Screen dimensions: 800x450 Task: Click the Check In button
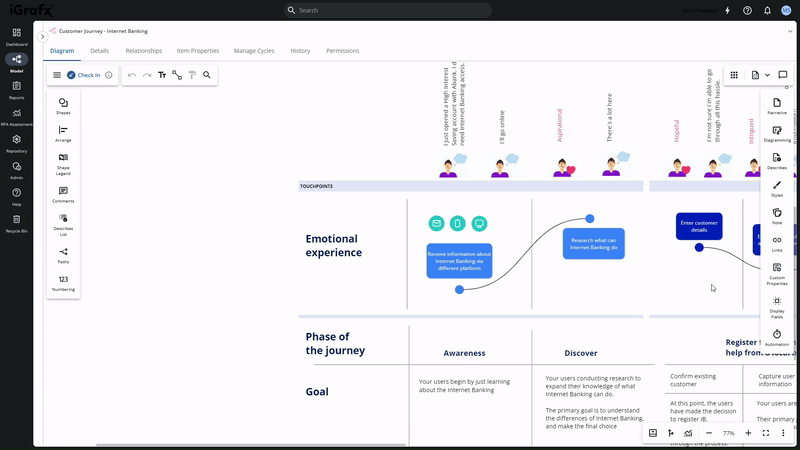pos(84,75)
